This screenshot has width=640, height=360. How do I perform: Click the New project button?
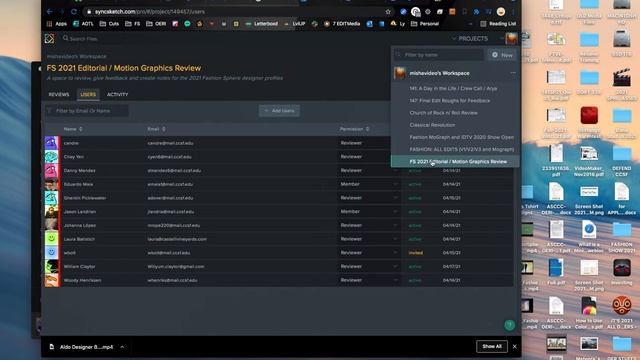(502, 55)
